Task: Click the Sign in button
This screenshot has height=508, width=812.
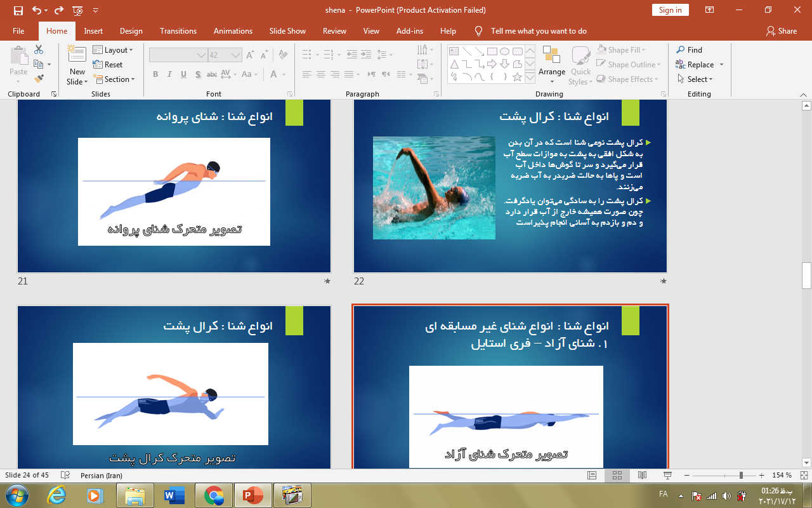Action: [x=670, y=10]
